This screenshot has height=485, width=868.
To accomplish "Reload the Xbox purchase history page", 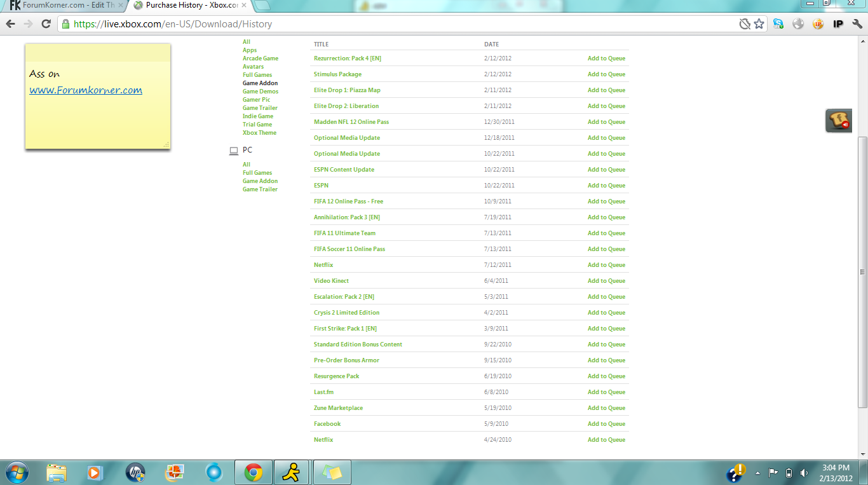I will click(46, 24).
